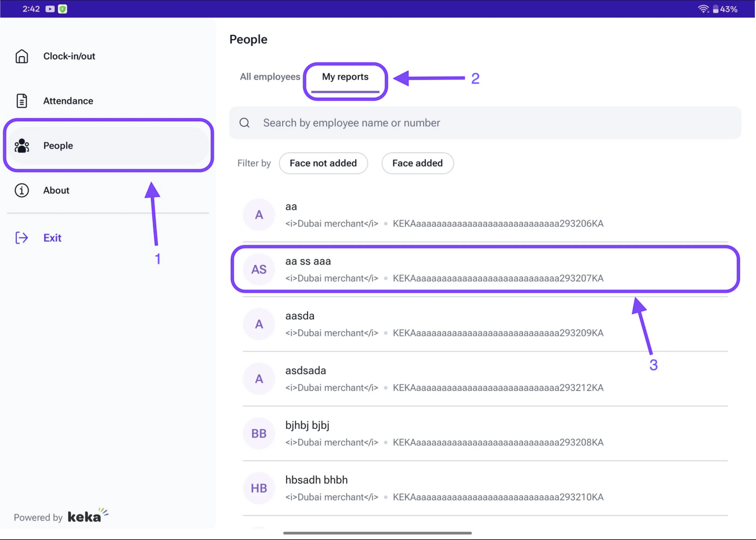Click the Attendance document icon
Image resolution: width=756 pixels, height=540 pixels.
[x=22, y=101]
